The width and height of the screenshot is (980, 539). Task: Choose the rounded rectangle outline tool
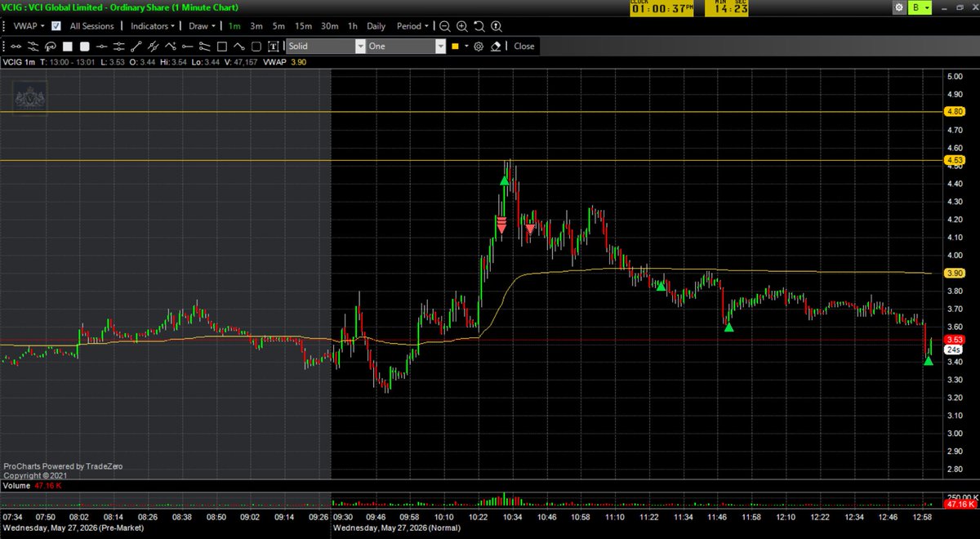pyautogui.click(x=256, y=47)
